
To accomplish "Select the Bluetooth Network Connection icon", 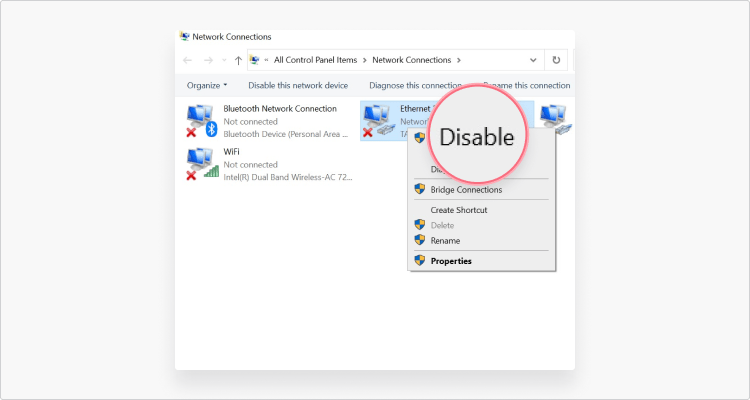I will 201,121.
